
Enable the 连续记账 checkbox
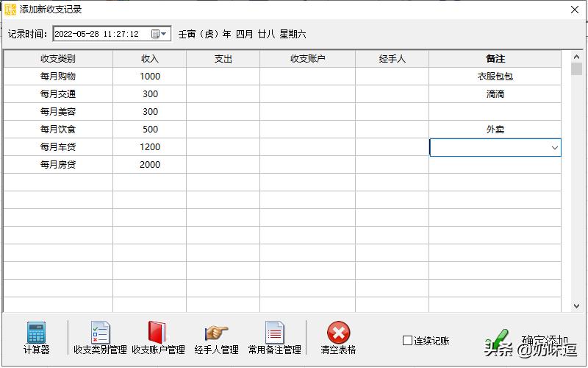click(407, 341)
